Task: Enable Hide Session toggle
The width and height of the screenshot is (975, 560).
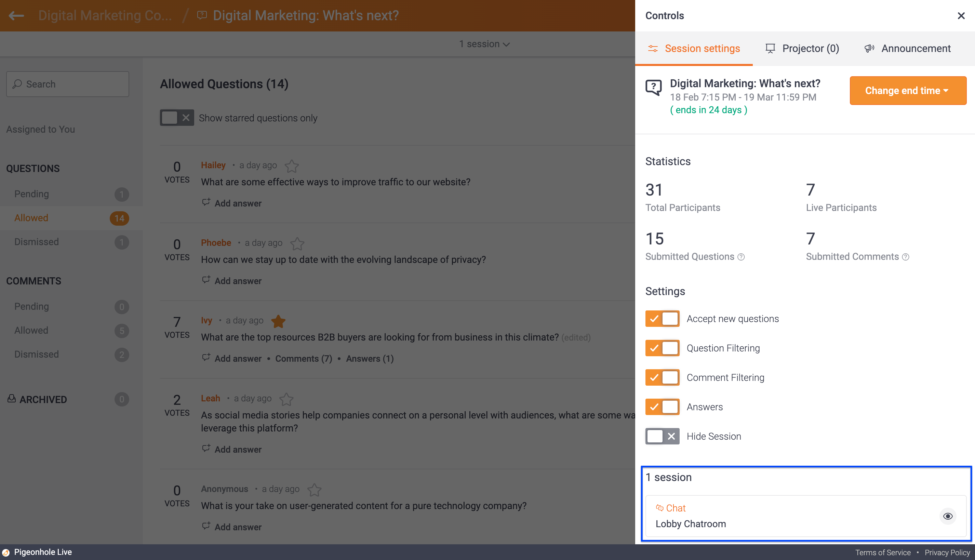Action: (662, 436)
